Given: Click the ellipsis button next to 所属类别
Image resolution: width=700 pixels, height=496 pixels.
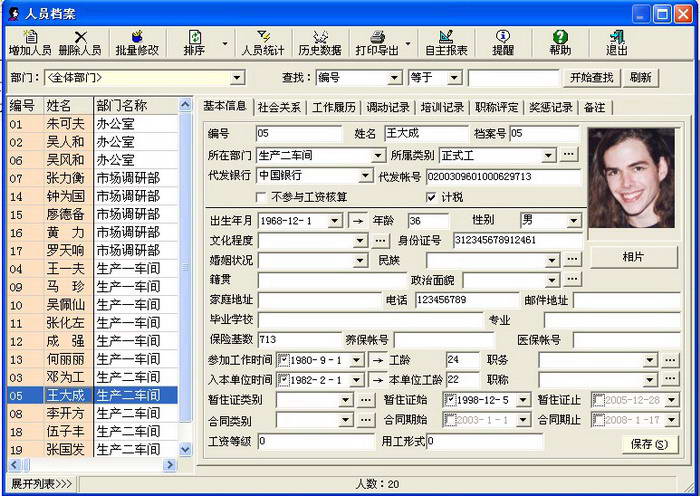Looking at the screenshot, I should 568,154.
